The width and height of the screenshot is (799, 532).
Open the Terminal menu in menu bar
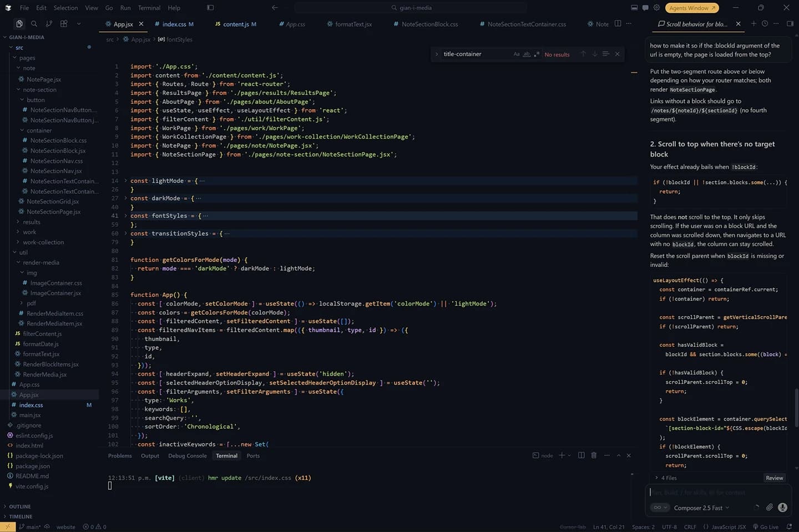tap(149, 8)
